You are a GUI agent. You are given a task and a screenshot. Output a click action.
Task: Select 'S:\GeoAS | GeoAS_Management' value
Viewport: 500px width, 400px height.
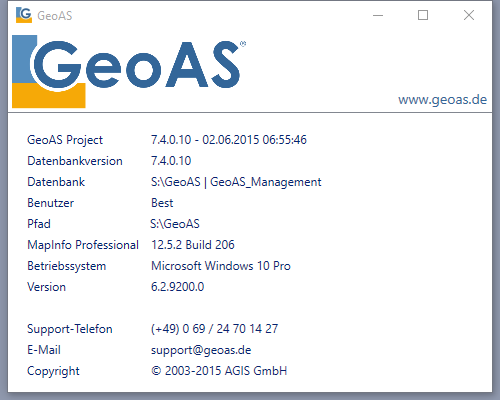[236, 182]
